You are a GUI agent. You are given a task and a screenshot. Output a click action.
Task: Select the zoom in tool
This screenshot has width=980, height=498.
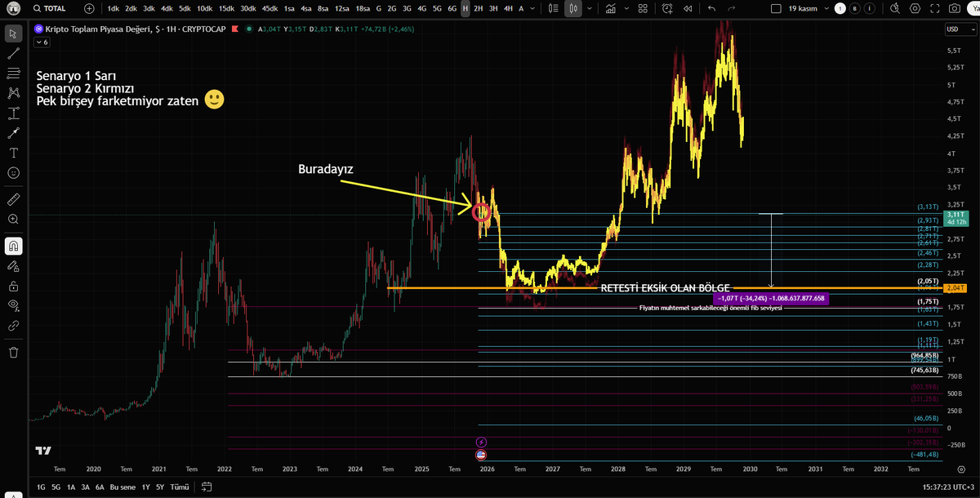click(x=13, y=219)
